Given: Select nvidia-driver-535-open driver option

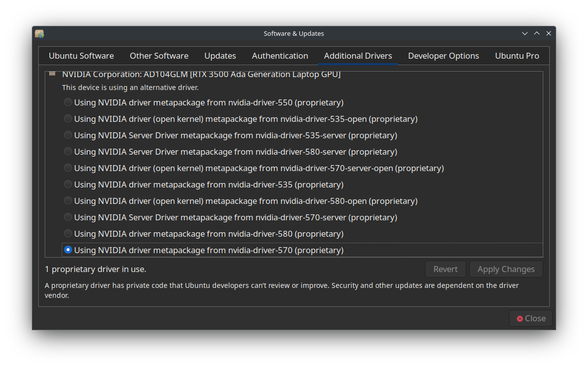Looking at the screenshot, I should click(68, 119).
